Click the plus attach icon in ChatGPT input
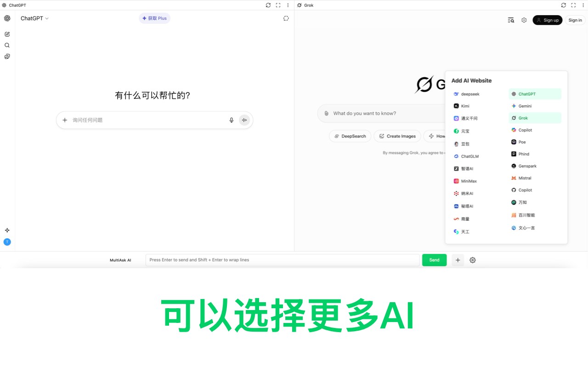 tap(65, 120)
